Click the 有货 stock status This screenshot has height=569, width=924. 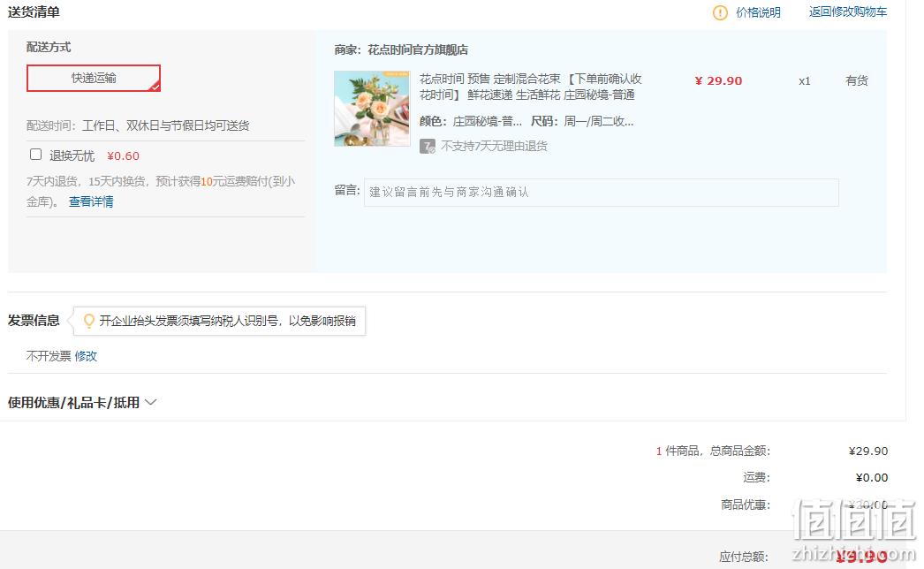(857, 80)
